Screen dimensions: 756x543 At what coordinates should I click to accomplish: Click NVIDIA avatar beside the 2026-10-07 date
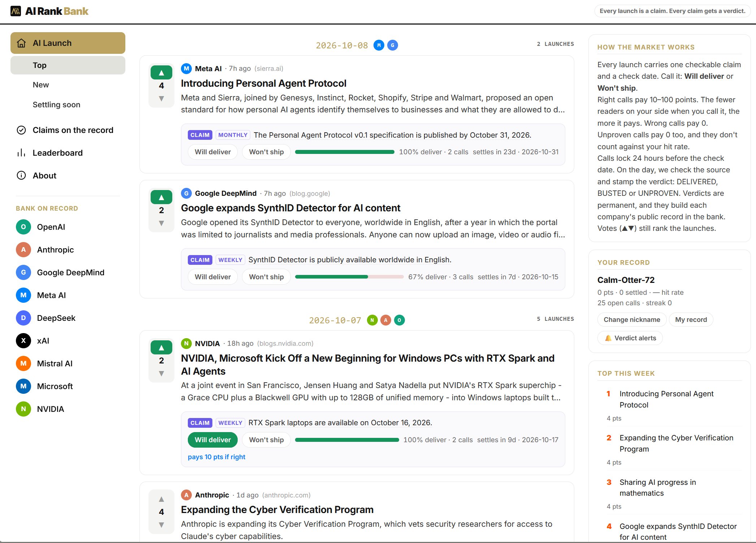[x=372, y=320]
